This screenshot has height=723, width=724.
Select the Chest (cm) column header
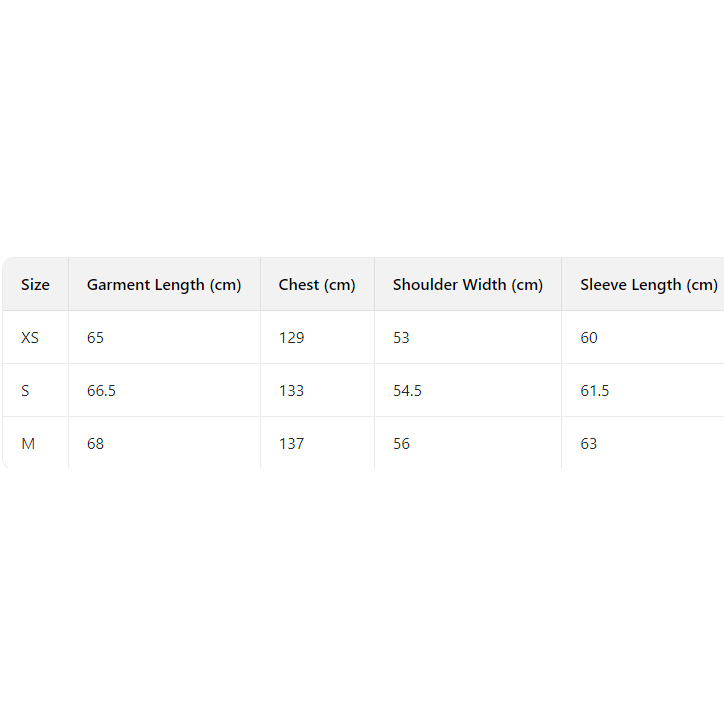click(317, 285)
